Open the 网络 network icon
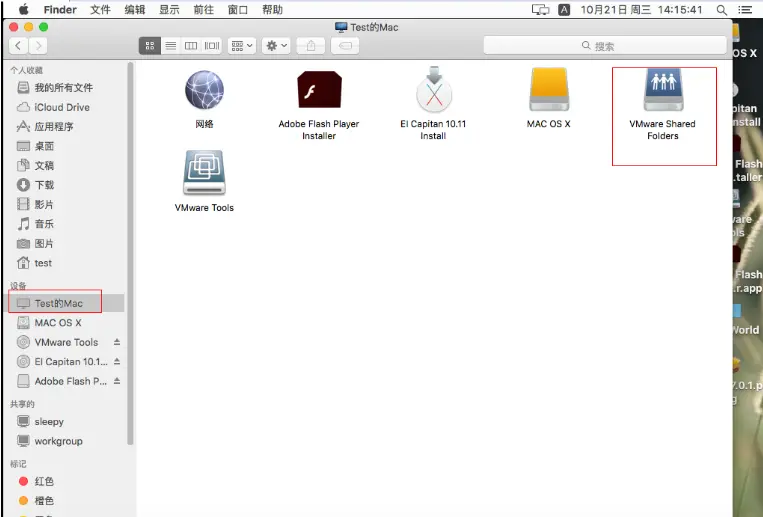This screenshot has height=517, width=763. [204, 91]
